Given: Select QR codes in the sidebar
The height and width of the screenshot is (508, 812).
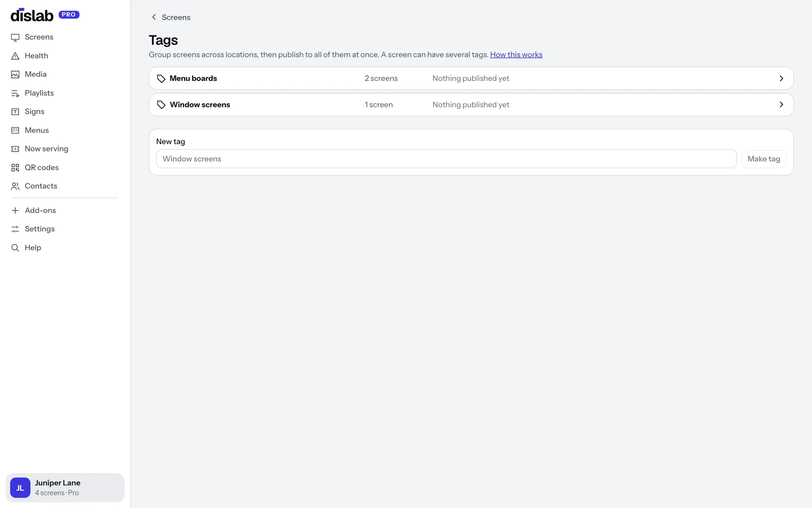Looking at the screenshot, I should [42, 167].
